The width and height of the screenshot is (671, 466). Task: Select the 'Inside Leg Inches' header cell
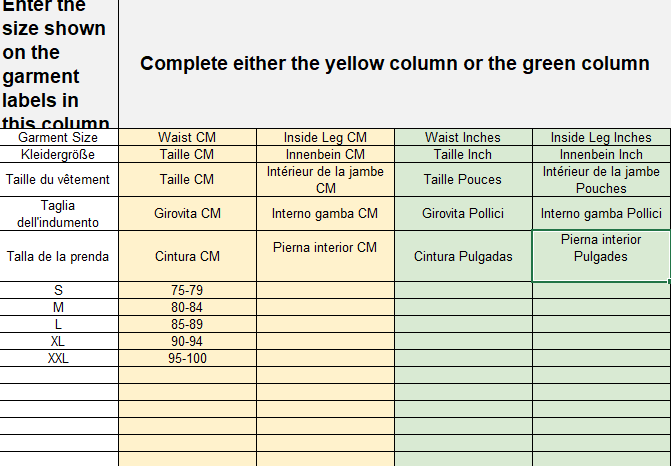click(x=601, y=137)
